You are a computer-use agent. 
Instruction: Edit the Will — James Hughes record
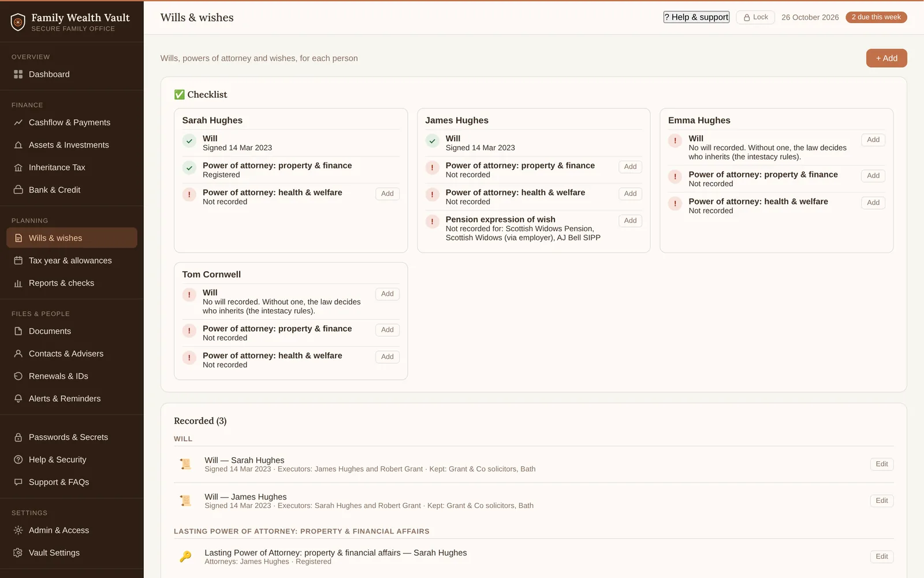click(x=882, y=501)
